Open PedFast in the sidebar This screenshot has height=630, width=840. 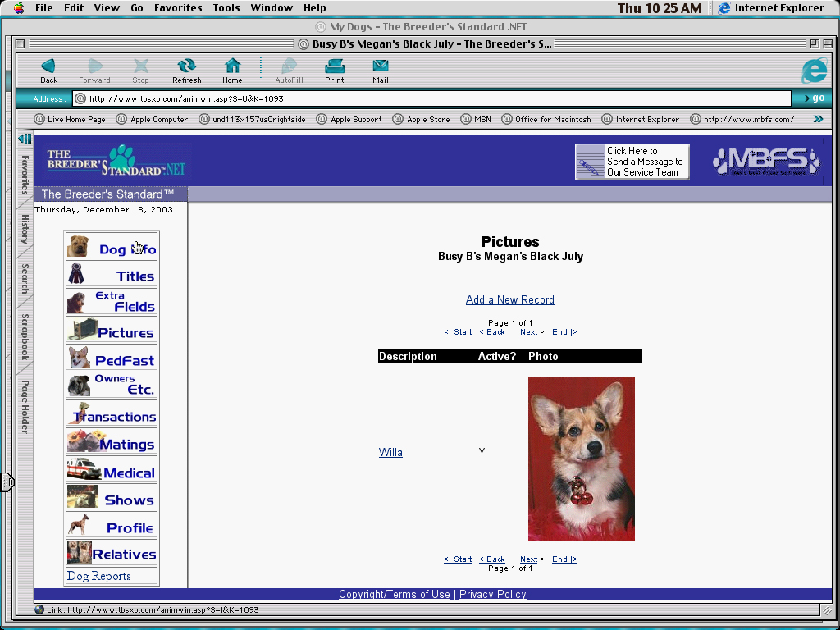[112, 358]
